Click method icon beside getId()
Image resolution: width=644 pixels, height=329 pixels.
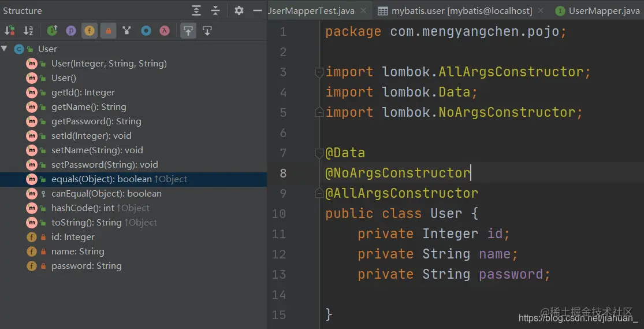point(32,92)
